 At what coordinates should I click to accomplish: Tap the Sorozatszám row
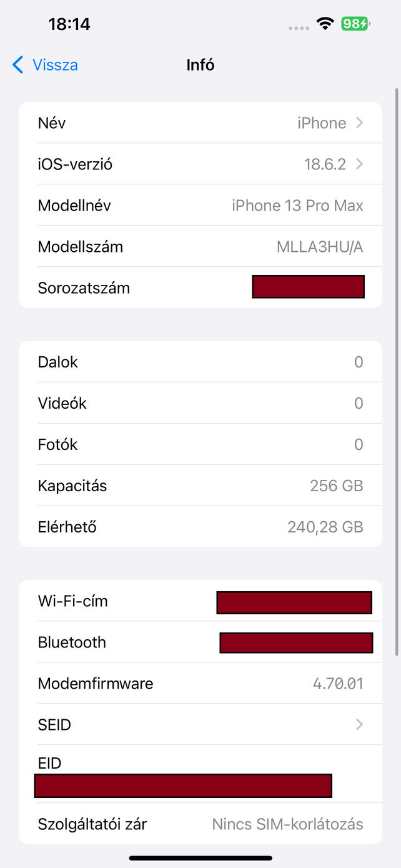pyautogui.click(x=200, y=288)
